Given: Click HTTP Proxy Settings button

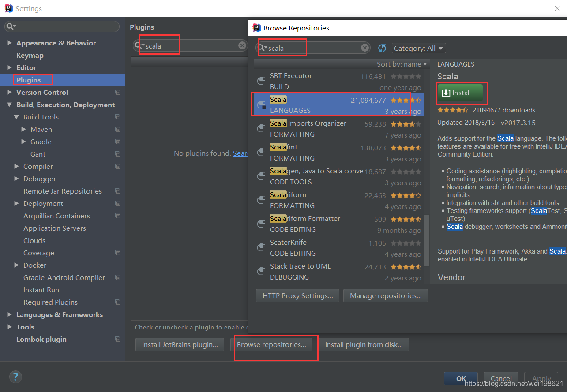Looking at the screenshot, I should (x=297, y=296).
